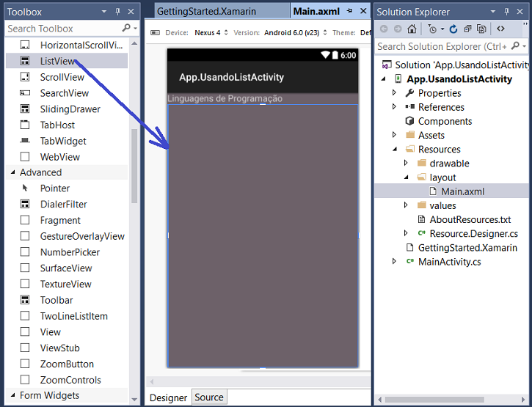
Task: Pin the Solution Explorer panel
Action: (x=506, y=12)
